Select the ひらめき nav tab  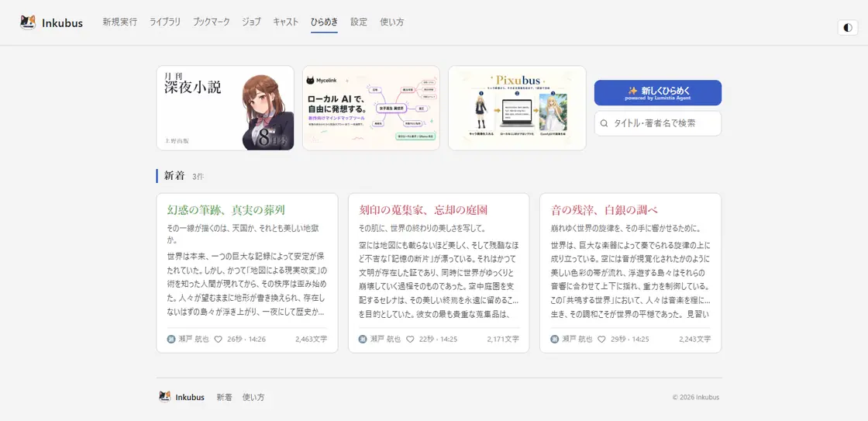pos(325,22)
